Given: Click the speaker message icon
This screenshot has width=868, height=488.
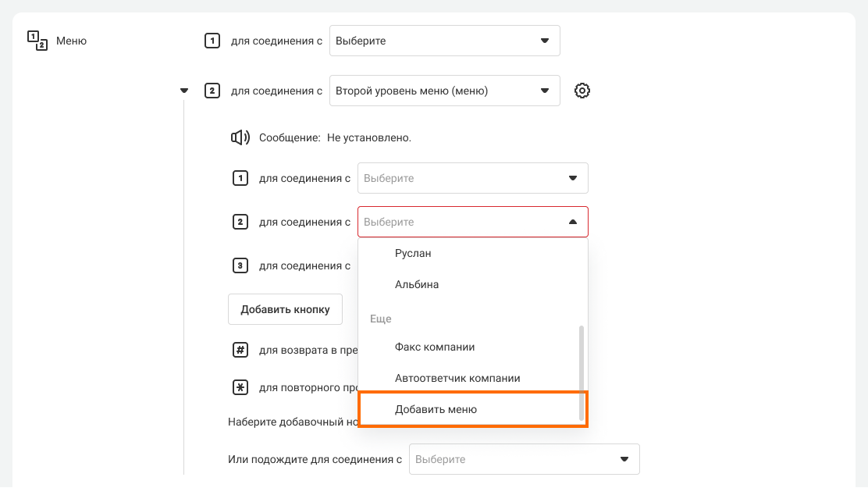Looking at the screenshot, I should click(x=240, y=137).
